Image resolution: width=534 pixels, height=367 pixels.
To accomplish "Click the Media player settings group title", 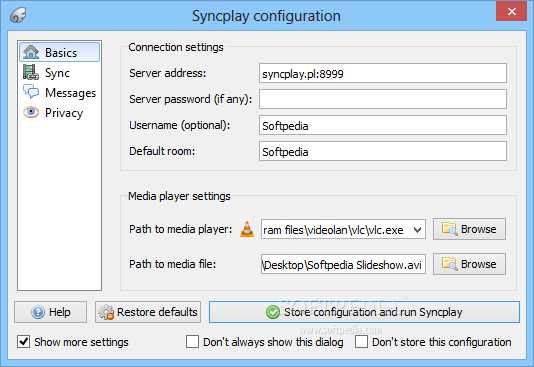I will (179, 196).
